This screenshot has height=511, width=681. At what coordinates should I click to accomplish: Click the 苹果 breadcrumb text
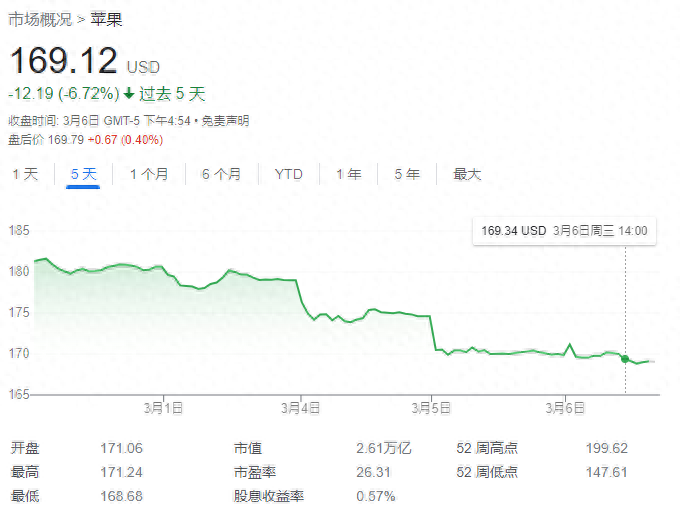point(106,20)
